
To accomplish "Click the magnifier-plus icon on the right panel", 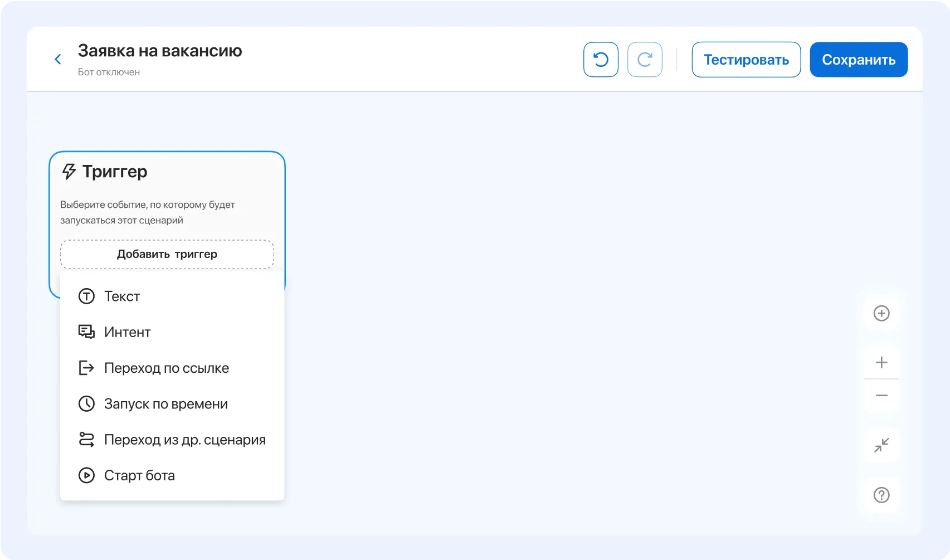I will coord(881,313).
